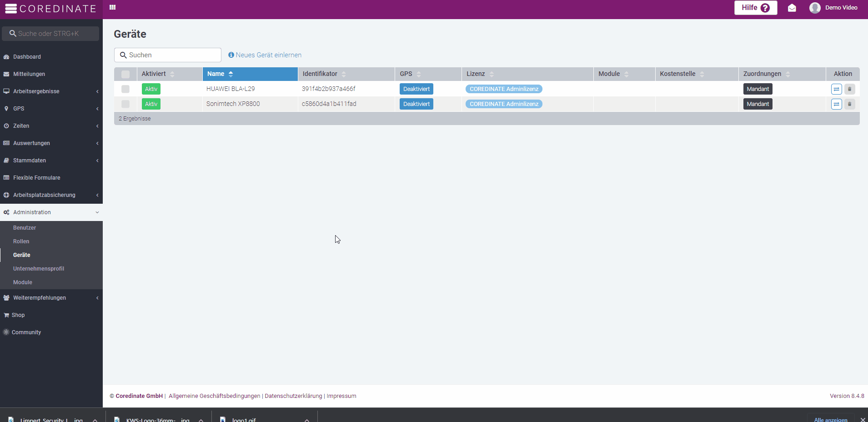
Task: Click transfer arrows icon for Sonimtech XP8800
Action: pyautogui.click(x=836, y=104)
